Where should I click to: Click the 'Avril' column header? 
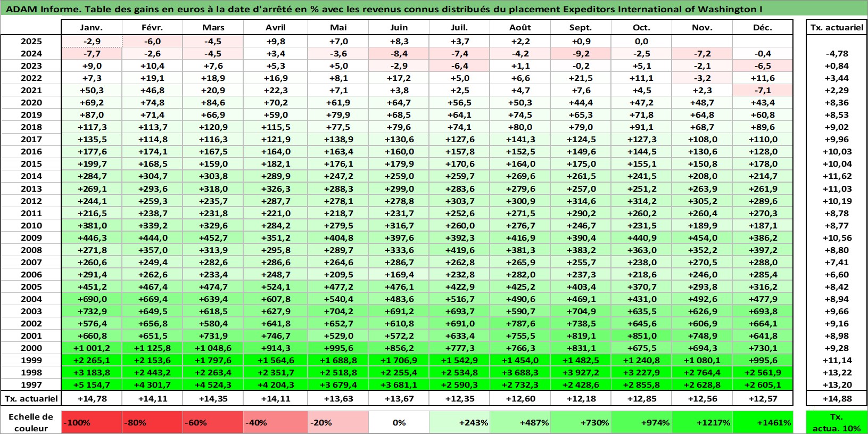click(276, 27)
